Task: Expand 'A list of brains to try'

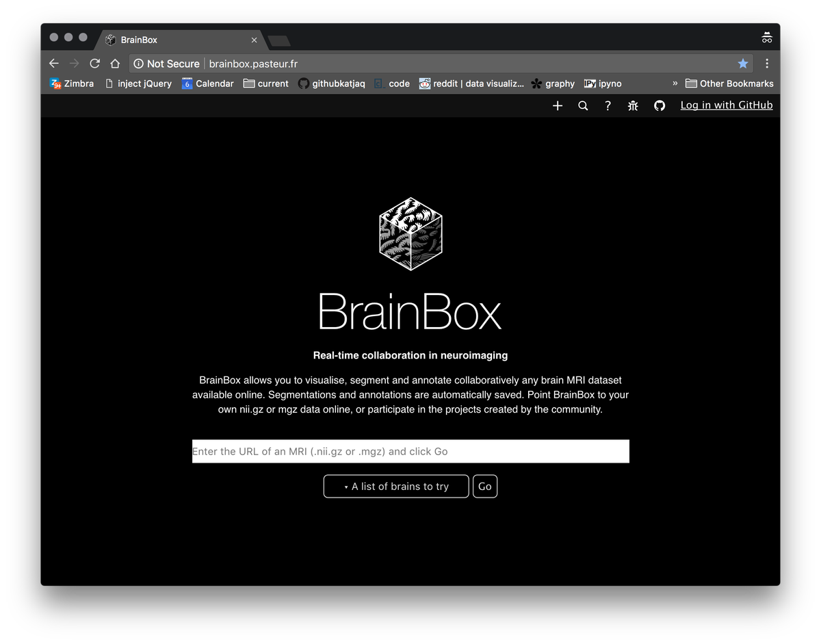Action: coord(396,486)
